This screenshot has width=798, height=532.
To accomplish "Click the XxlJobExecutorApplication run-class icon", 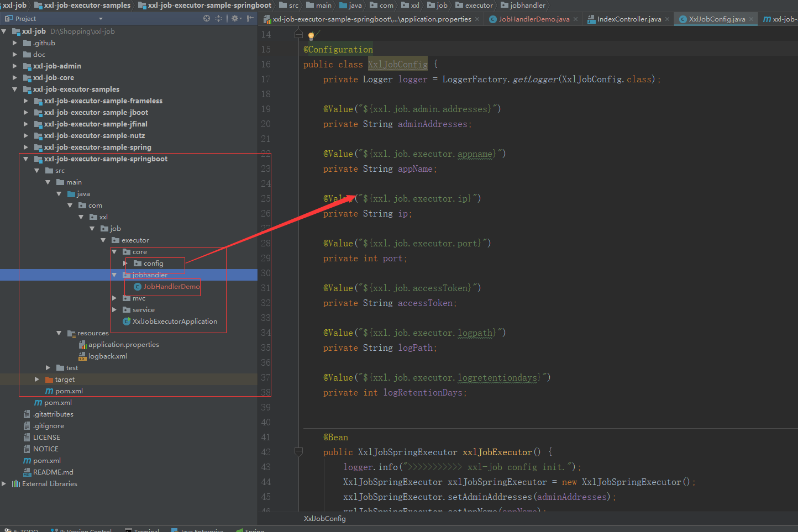I will pyautogui.click(x=127, y=322).
